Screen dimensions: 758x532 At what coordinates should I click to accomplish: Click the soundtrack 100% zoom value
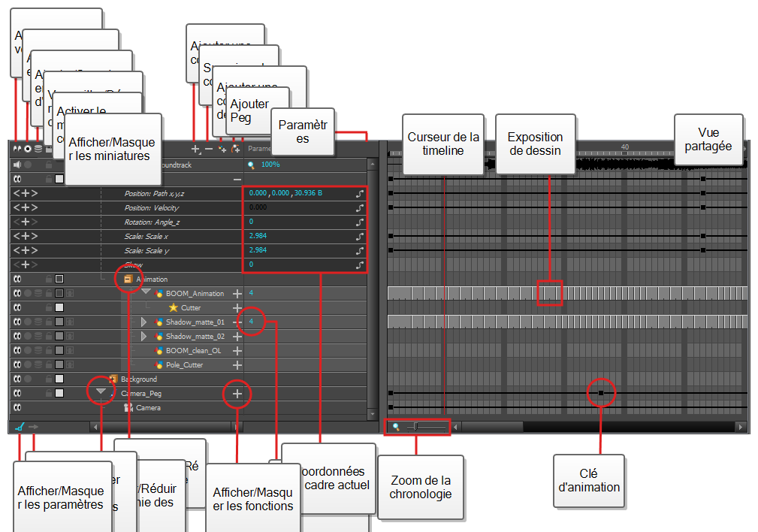(270, 165)
